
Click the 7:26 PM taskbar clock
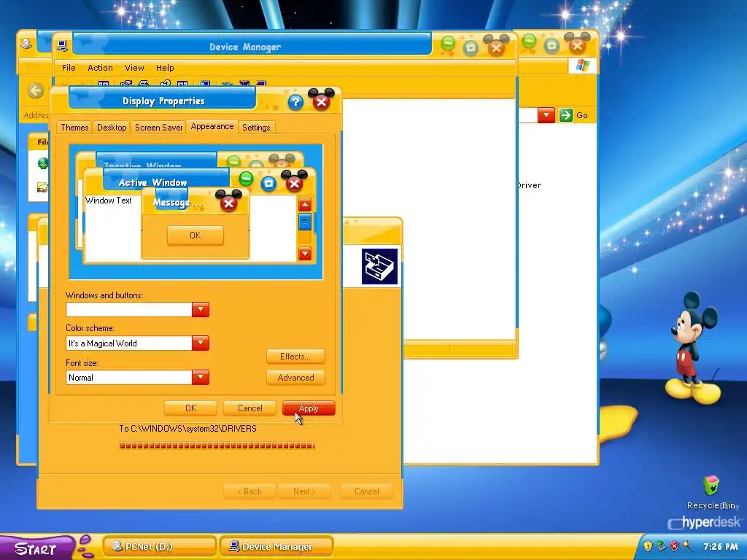point(720,547)
